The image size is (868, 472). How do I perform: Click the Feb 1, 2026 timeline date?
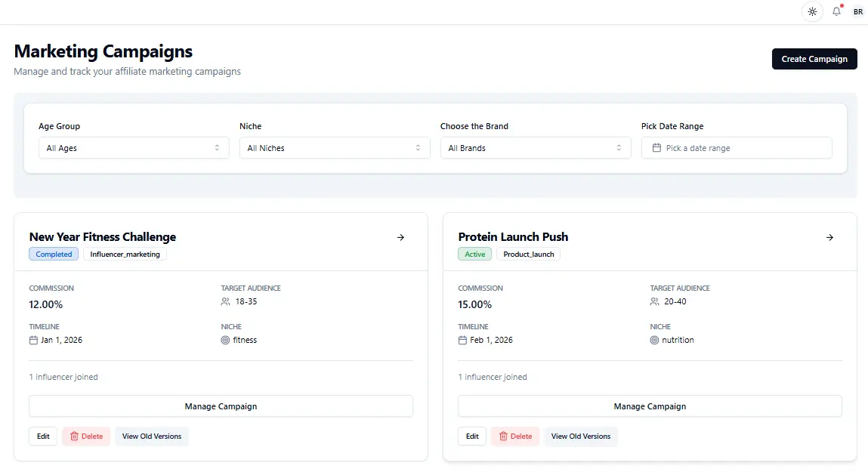(492, 340)
